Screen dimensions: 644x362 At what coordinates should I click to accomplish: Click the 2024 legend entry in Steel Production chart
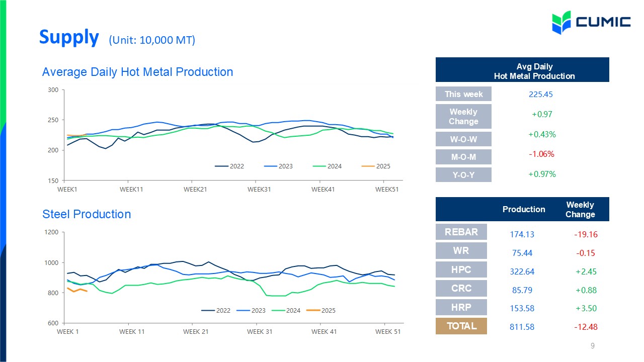(286, 310)
